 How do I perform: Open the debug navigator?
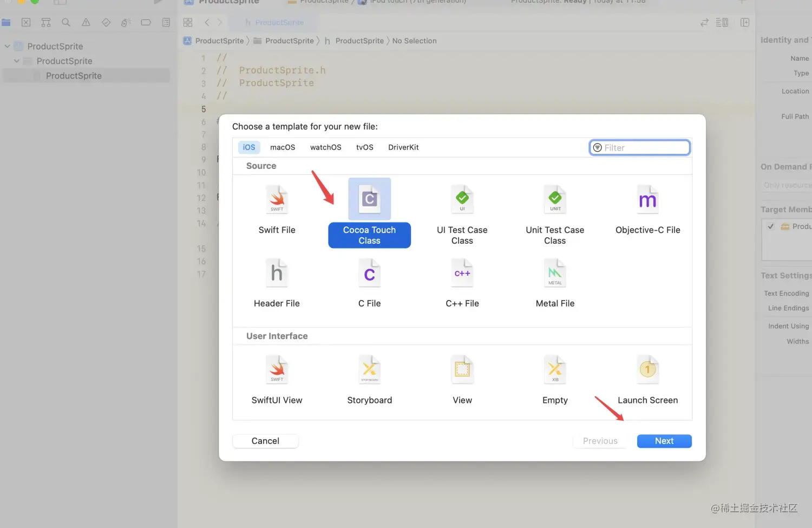126,22
